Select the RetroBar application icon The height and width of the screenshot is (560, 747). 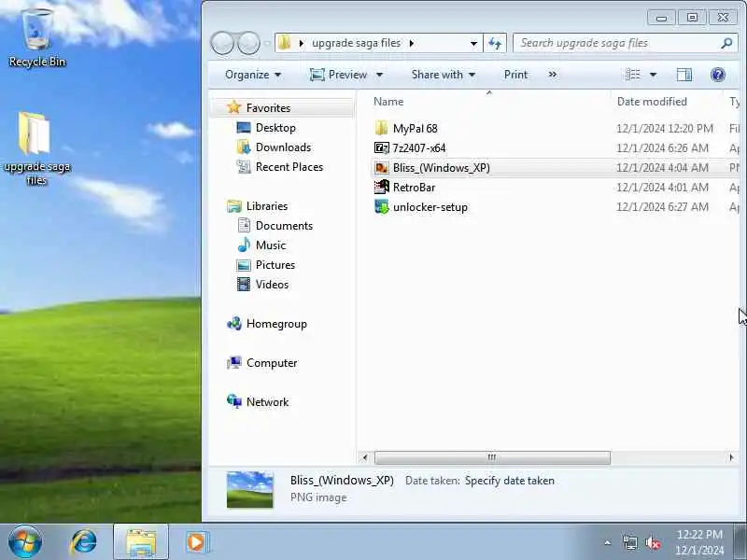[381, 188]
